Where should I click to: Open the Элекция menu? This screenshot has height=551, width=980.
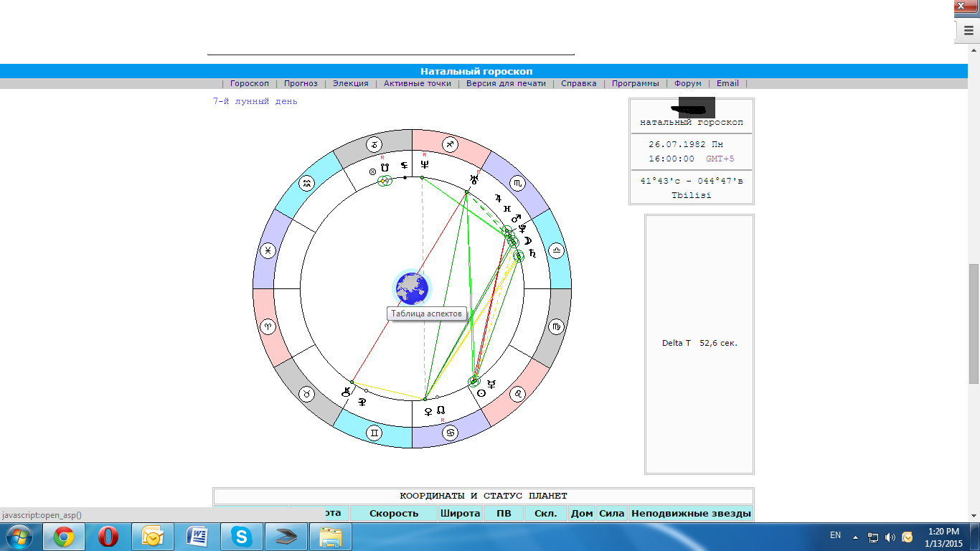coord(351,83)
